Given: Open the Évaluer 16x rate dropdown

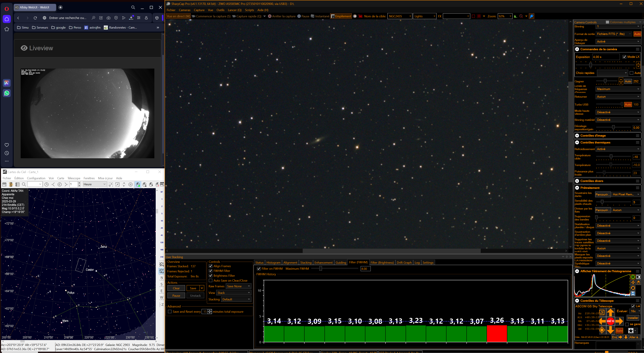Looking at the screenshot, I should [x=635, y=311].
